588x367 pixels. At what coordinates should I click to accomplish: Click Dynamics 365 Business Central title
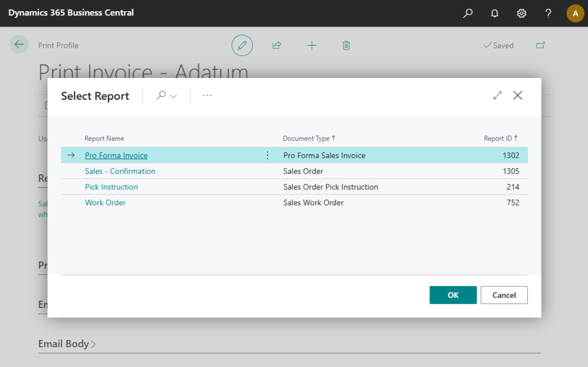point(71,13)
